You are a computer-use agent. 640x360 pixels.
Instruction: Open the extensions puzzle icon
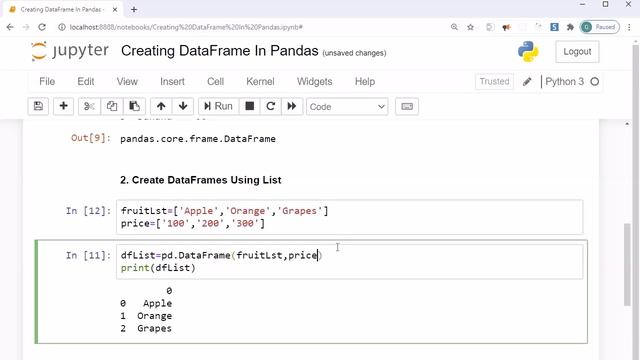click(570, 27)
